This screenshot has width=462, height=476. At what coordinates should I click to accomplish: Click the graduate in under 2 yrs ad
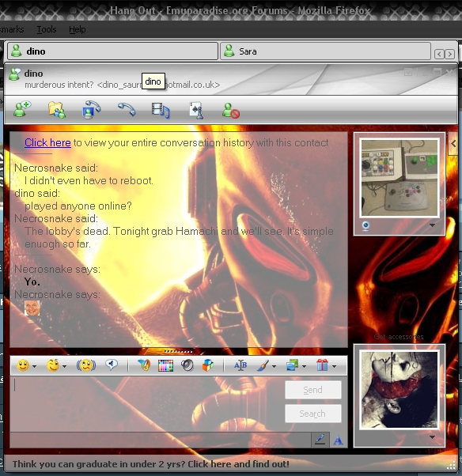point(150,464)
